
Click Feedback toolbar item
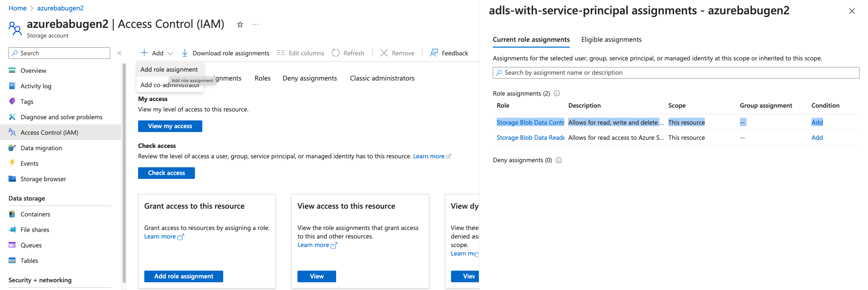[x=449, y=53]
